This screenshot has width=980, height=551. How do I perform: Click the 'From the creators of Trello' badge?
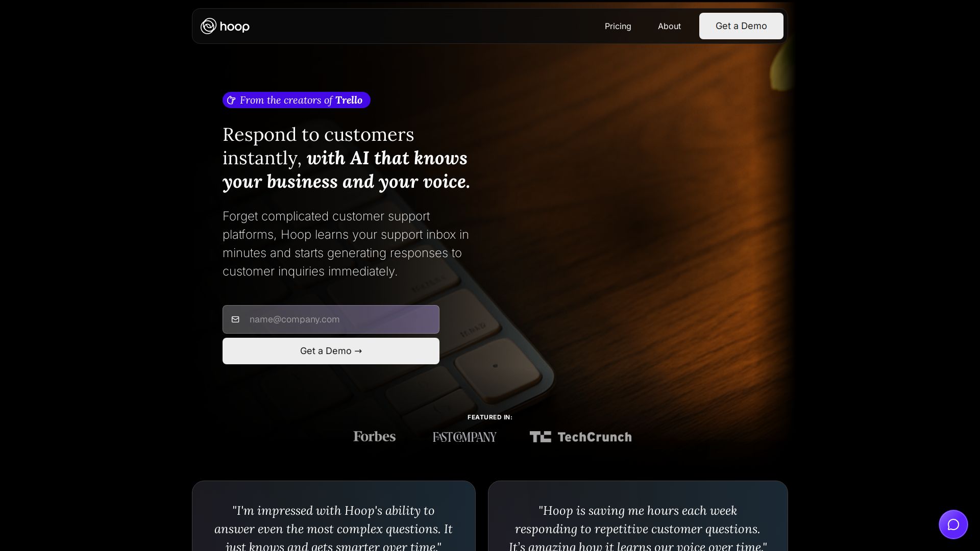click(296, 100)
